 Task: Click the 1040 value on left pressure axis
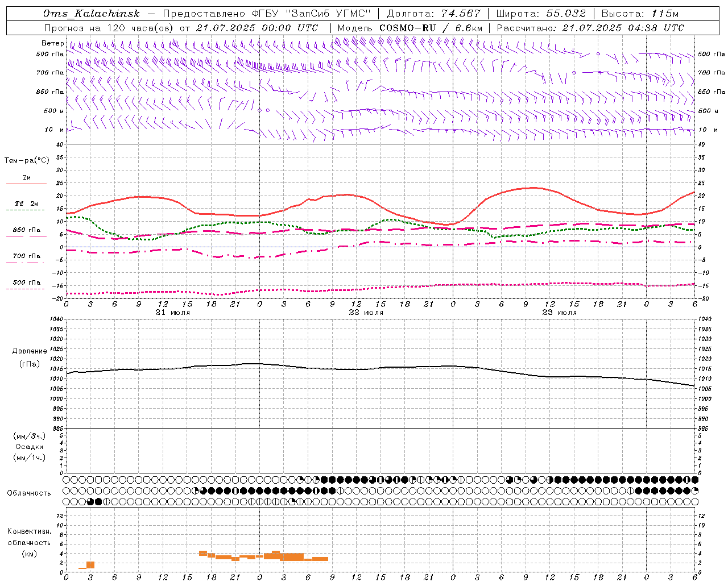pyautogui.click(x=57, y=319)
